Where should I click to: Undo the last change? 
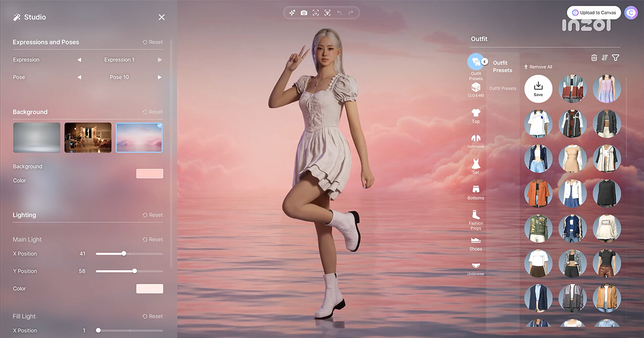[339, 12]
